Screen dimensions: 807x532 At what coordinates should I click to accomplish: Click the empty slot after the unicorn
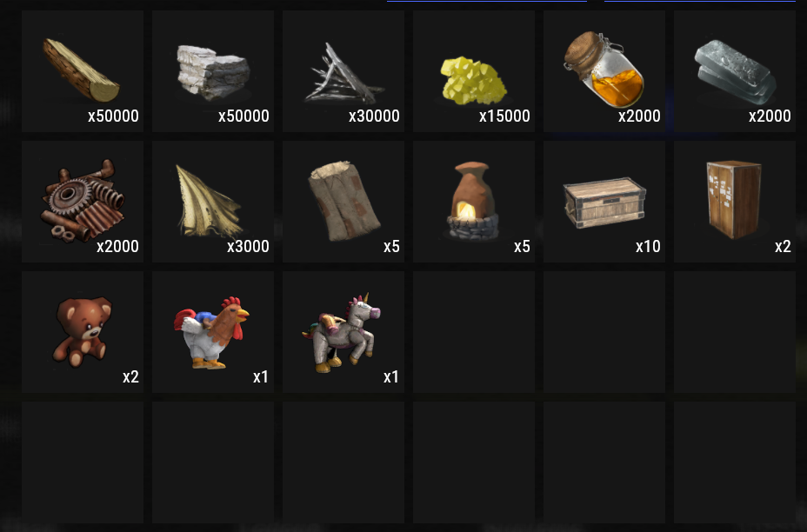pyautogui.click(x=473, y=332)
